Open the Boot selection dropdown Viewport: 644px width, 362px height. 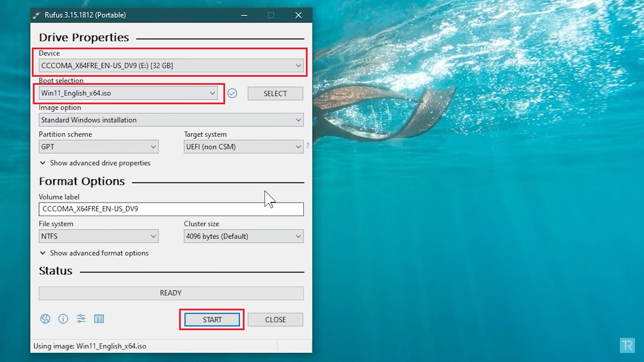click(212, 93)
